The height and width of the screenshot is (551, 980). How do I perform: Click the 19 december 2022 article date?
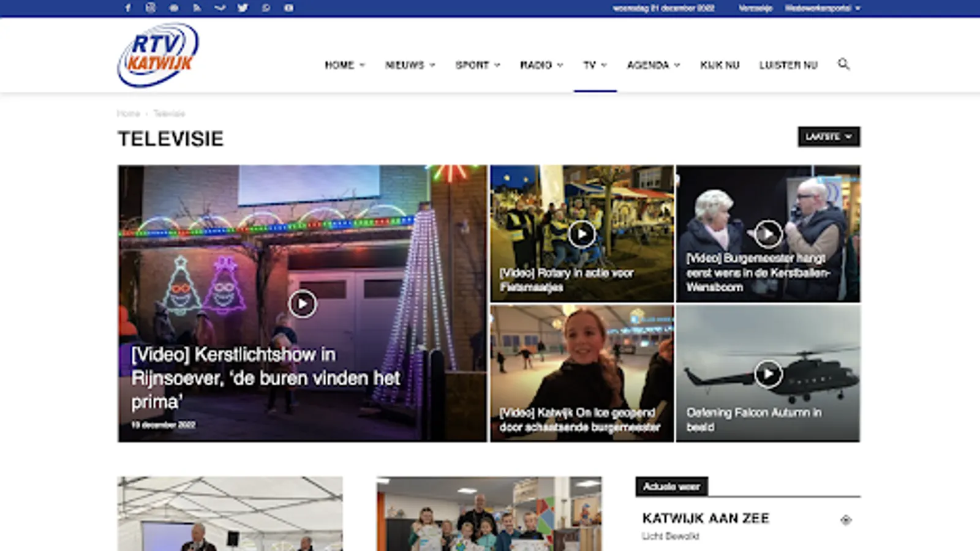coord(163,425)
